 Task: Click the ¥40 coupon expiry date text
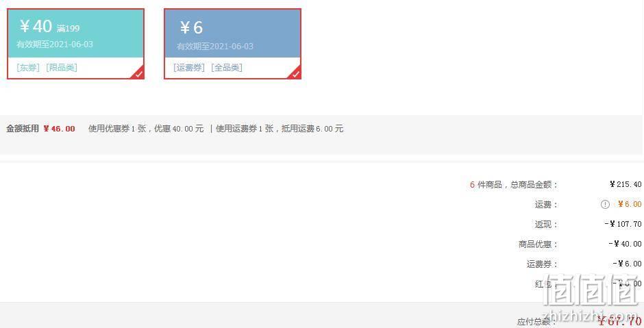click(55, 45)
